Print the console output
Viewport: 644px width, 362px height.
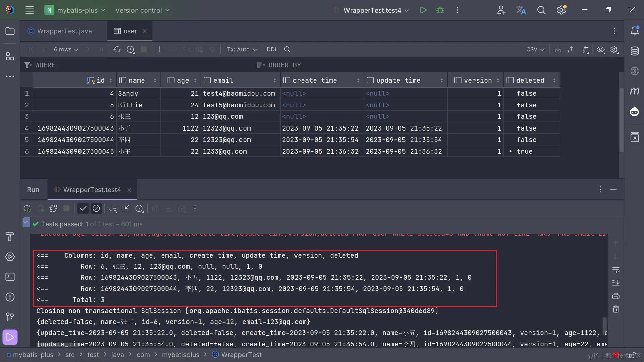click(616, 296)
